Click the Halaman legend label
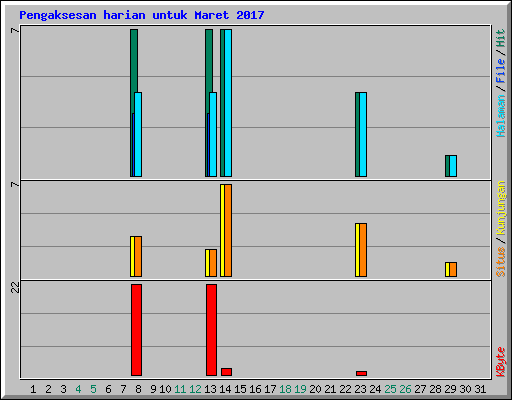 point(500,116)
